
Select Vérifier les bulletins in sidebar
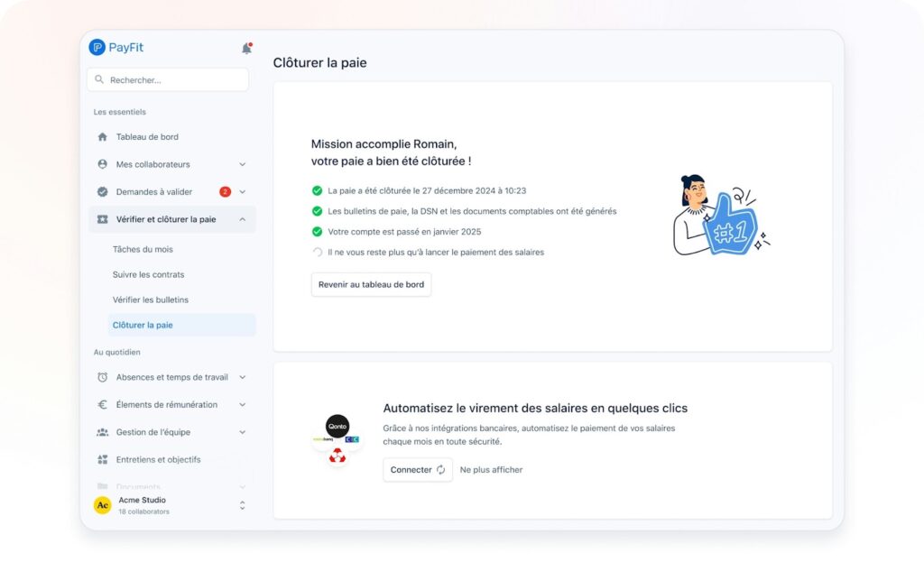coord(150,299)
